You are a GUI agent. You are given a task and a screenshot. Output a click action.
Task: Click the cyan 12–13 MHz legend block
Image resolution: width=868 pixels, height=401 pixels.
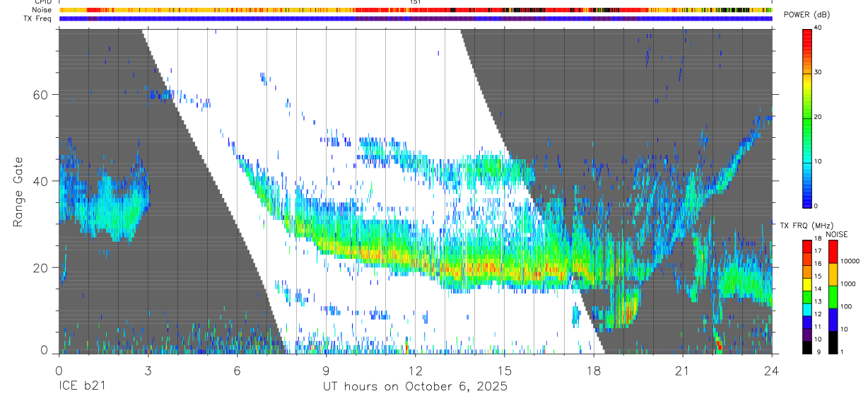click(x=807, y=309)
